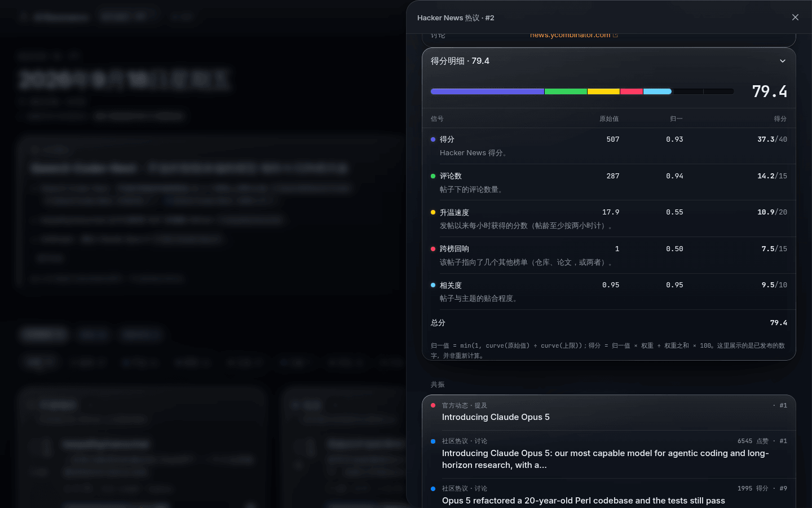Click the score 37.3/40

(x=772, y=139)
